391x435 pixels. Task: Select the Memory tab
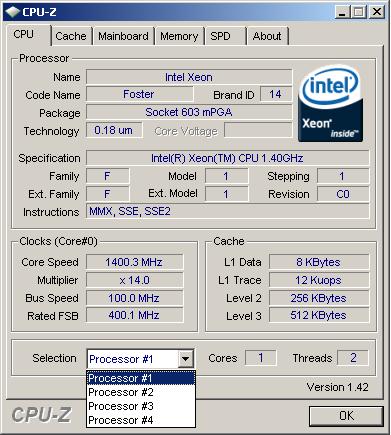179,36
